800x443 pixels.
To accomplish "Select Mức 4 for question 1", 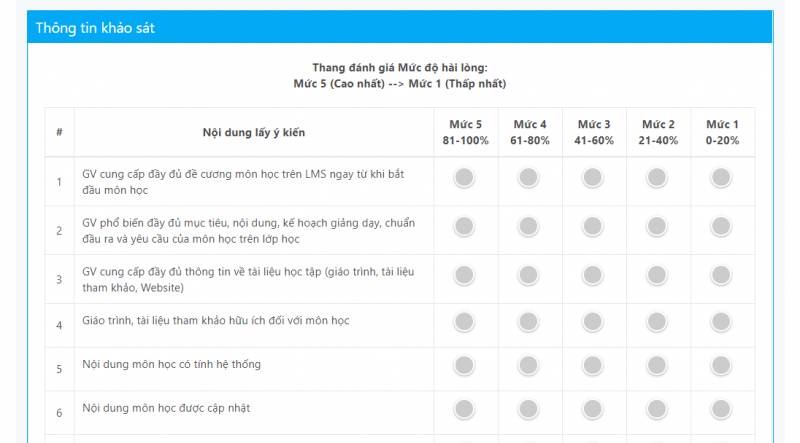I will pyautogui.click(x=528, y=178).
